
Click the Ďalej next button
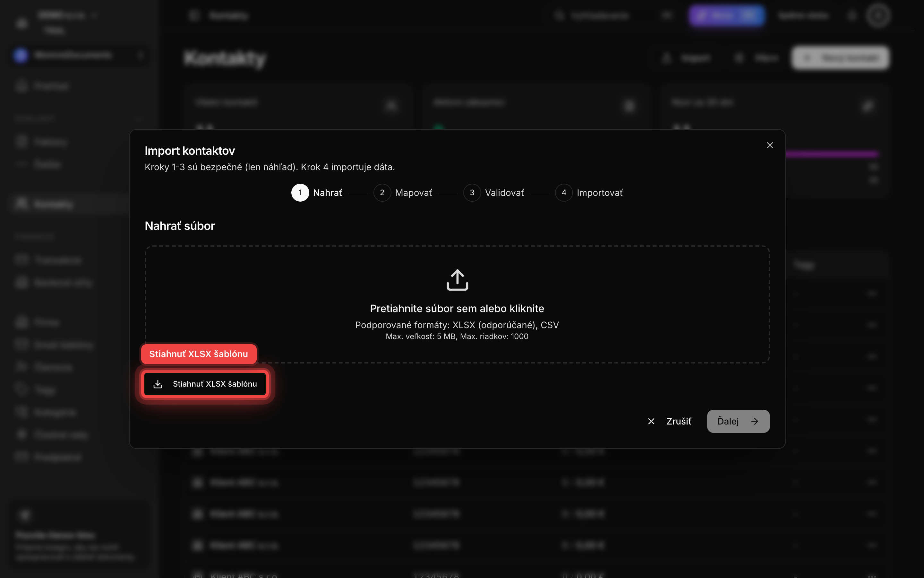point(738,421)
